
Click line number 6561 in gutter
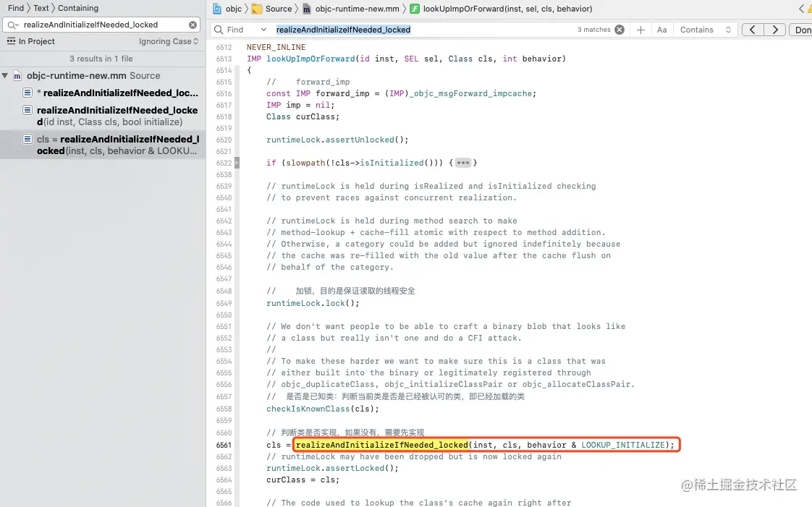[224, 445]
